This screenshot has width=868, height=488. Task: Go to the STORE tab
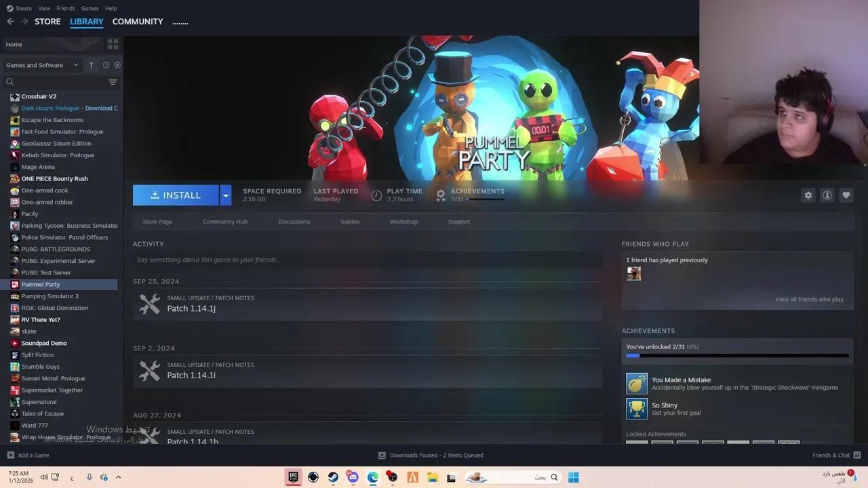[x=47, y=22]
